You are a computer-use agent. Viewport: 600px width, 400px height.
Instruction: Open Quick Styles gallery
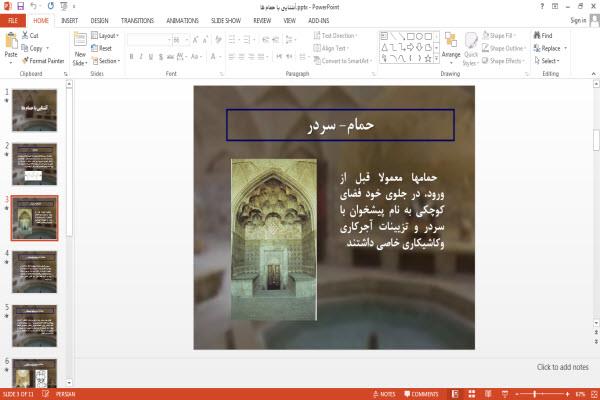tap(471, 49)
